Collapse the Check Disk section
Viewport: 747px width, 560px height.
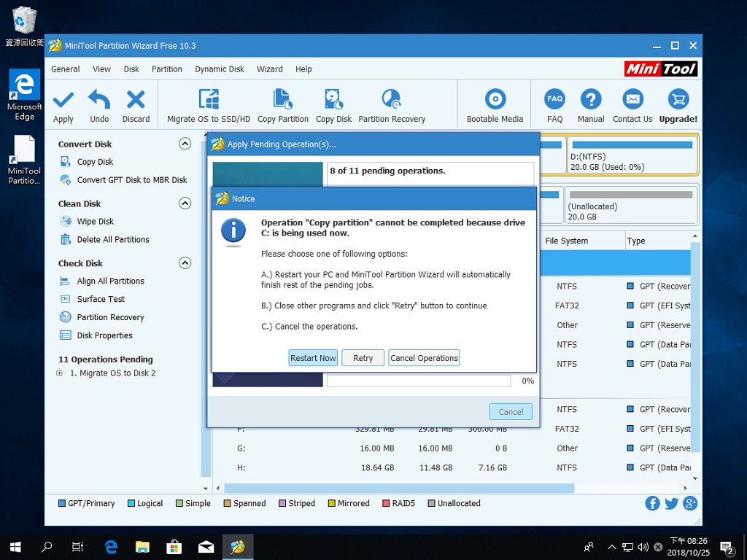(185, 262)
